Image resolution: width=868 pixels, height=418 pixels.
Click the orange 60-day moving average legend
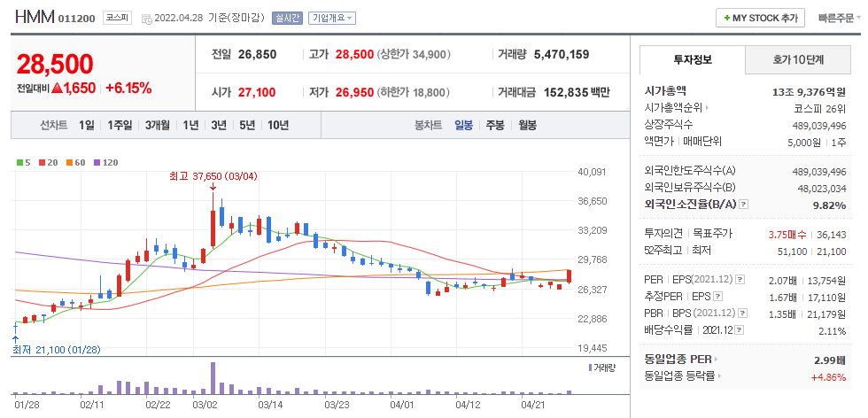[x=76, y=163]
